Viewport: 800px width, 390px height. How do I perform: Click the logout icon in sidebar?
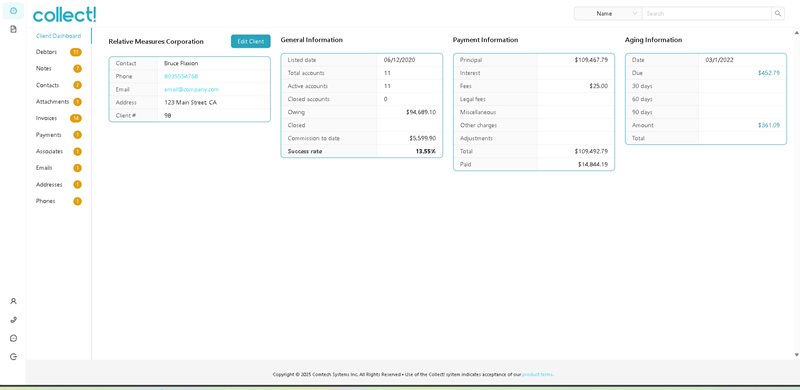pyautogui.click(x=14, y=356)
